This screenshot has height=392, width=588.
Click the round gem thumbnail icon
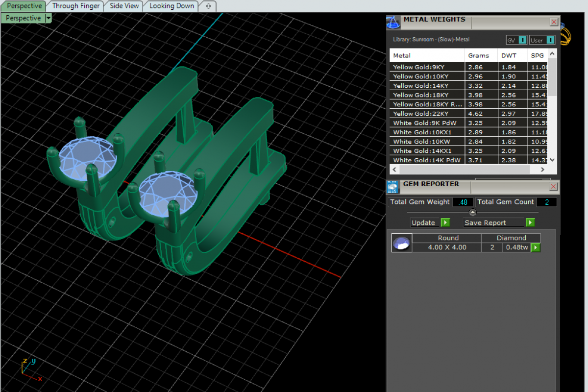tap(401, 243)
